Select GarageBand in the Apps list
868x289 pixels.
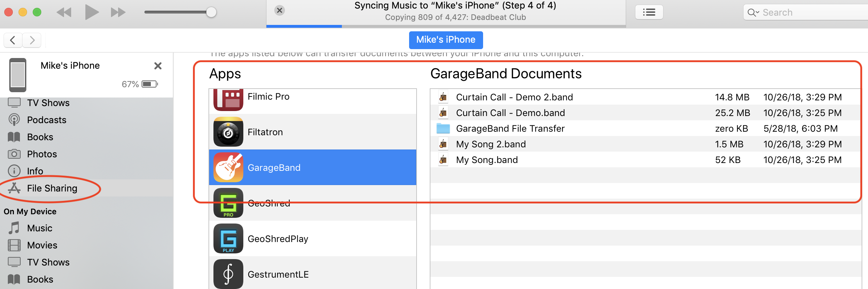(313, 167)
